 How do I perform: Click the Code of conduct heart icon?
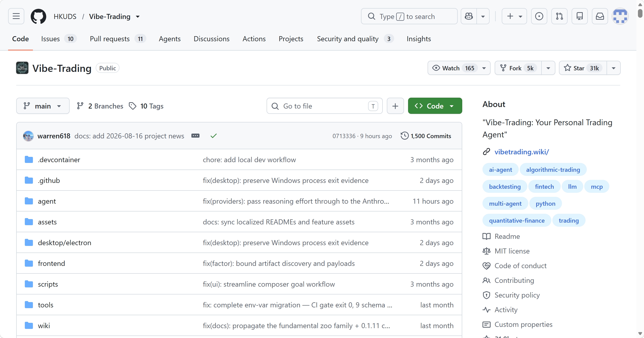pyautogui.click(x=487, y=266)
